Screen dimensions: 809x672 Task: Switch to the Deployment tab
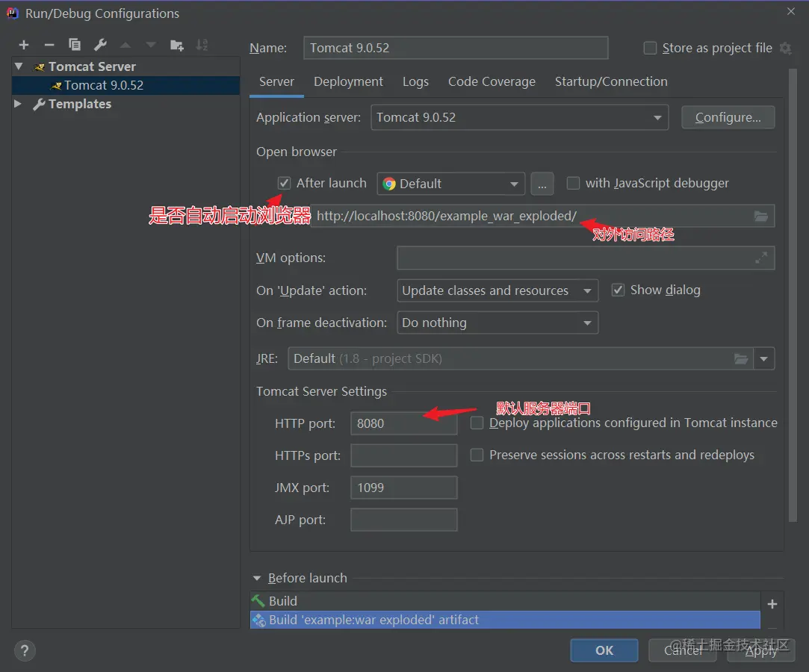348,81
